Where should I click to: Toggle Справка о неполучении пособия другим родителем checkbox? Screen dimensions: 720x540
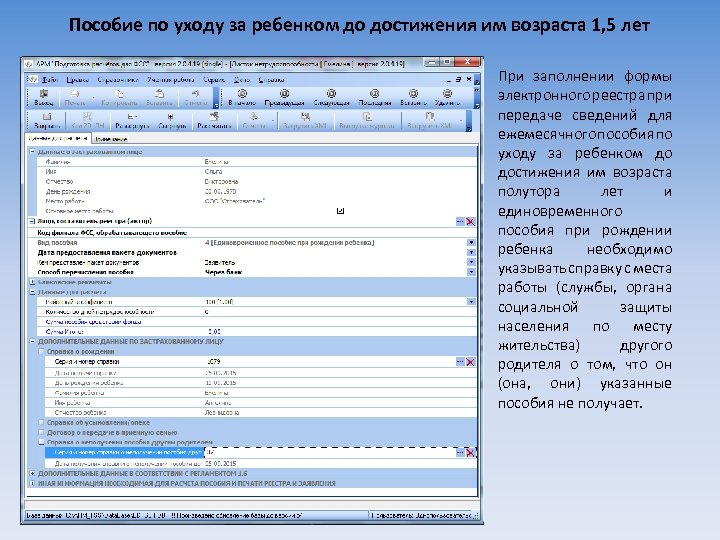click(x=41, y=442)
